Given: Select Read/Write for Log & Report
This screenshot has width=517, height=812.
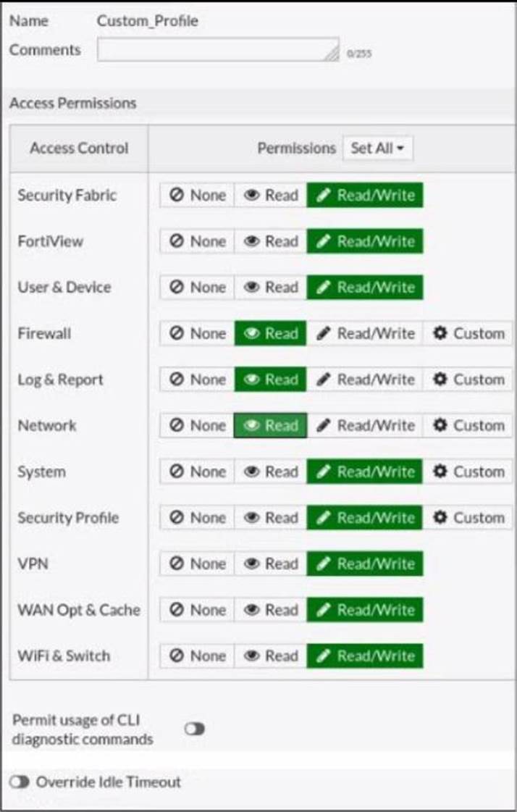Looking at the screenshot, I should 365,380.
